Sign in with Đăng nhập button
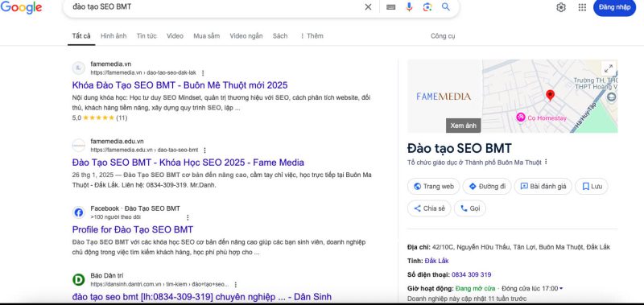This screenshot has height=305, width=644. point(614,7)
